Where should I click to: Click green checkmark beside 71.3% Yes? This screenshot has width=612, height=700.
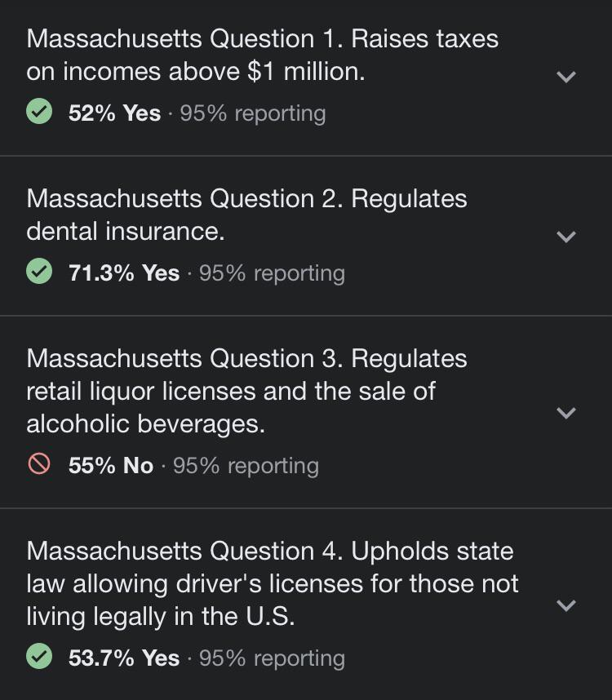pos(39,272)
